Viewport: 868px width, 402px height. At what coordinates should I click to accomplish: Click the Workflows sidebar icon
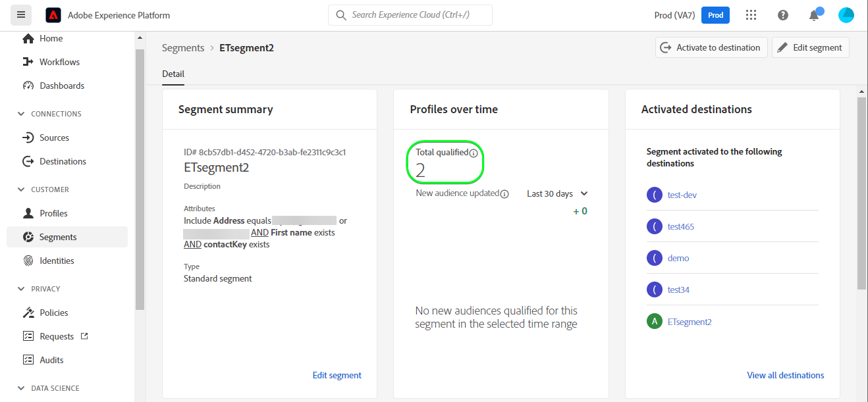[28, 62]
